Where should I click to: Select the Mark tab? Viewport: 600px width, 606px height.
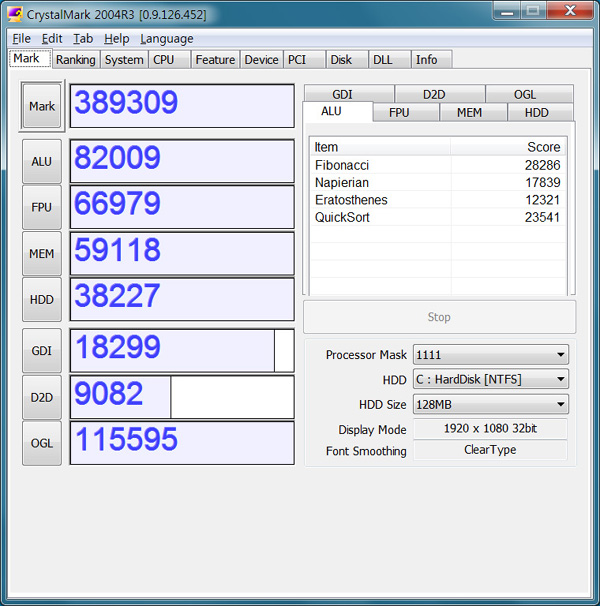[x=29, y=58]
